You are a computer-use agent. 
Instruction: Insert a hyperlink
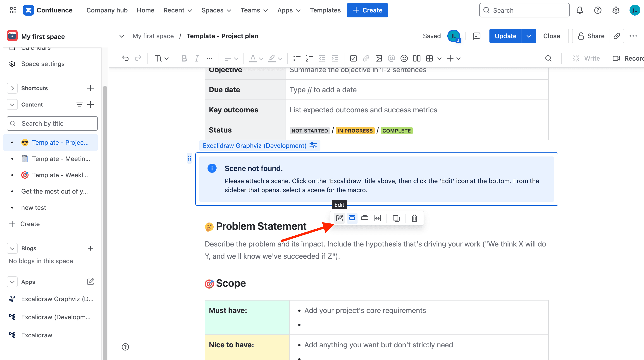(x=366, y=59)
